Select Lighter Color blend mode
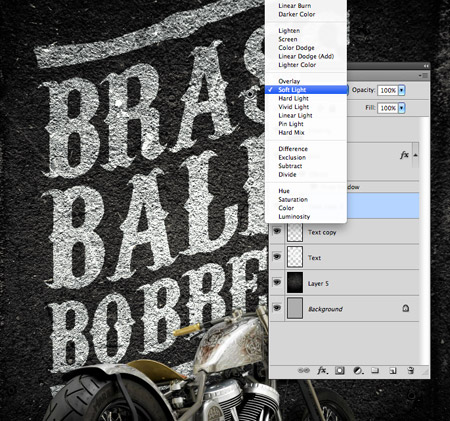450x421 pixels. point(297,65)
